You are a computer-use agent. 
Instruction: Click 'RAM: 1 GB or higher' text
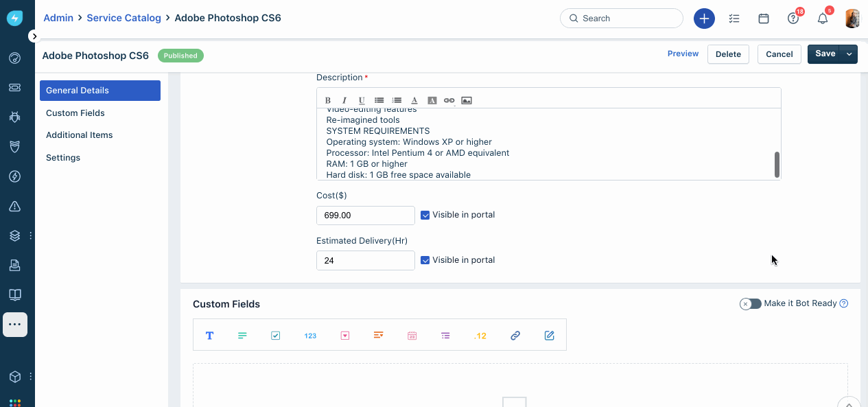pyautogui.click(x=367, y=164)
